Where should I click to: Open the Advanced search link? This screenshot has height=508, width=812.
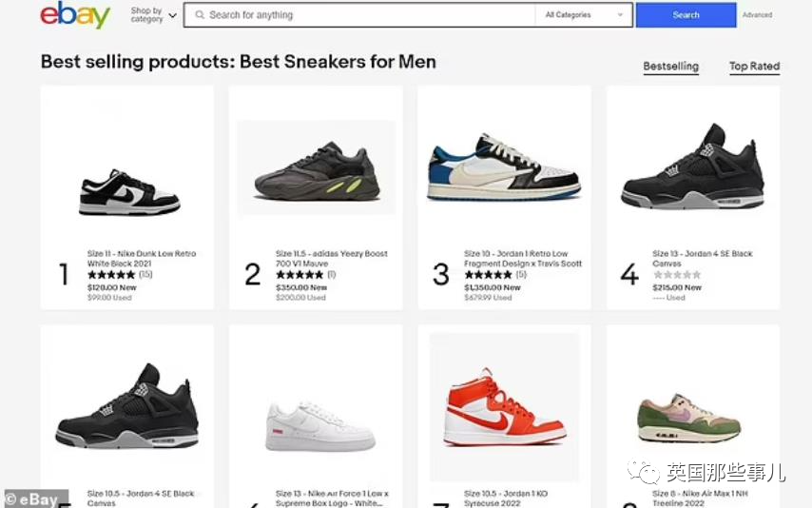pos(757,15)
